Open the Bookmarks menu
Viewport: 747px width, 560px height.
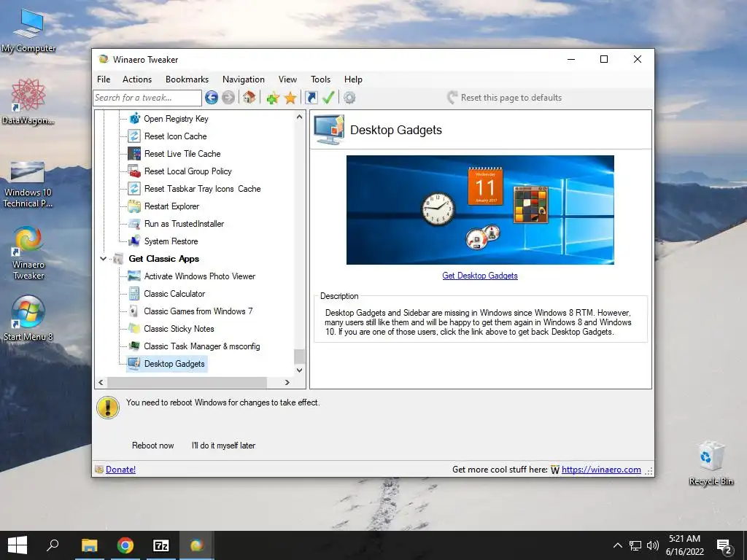pyautogui.click(x=187, y=79)
